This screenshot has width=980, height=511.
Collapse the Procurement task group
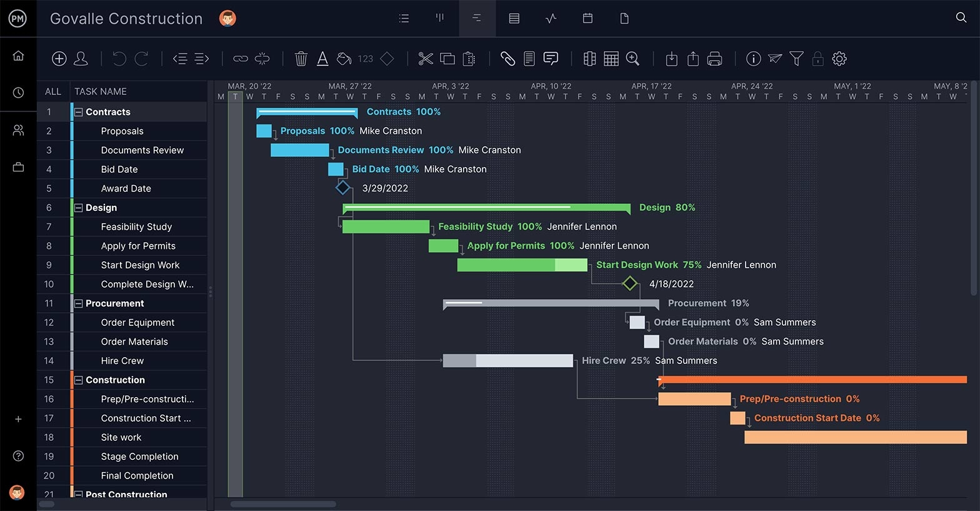coord(79,304)
